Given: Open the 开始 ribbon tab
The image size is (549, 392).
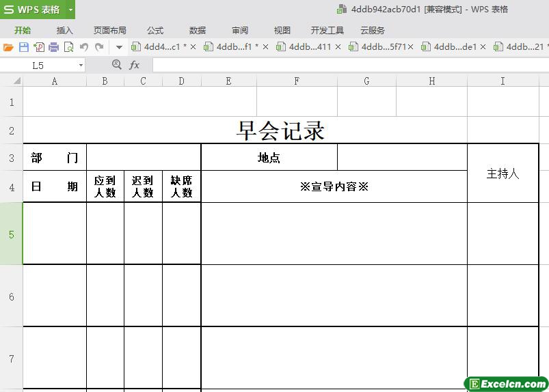Looking at the screenshot, I should [23, 31].
